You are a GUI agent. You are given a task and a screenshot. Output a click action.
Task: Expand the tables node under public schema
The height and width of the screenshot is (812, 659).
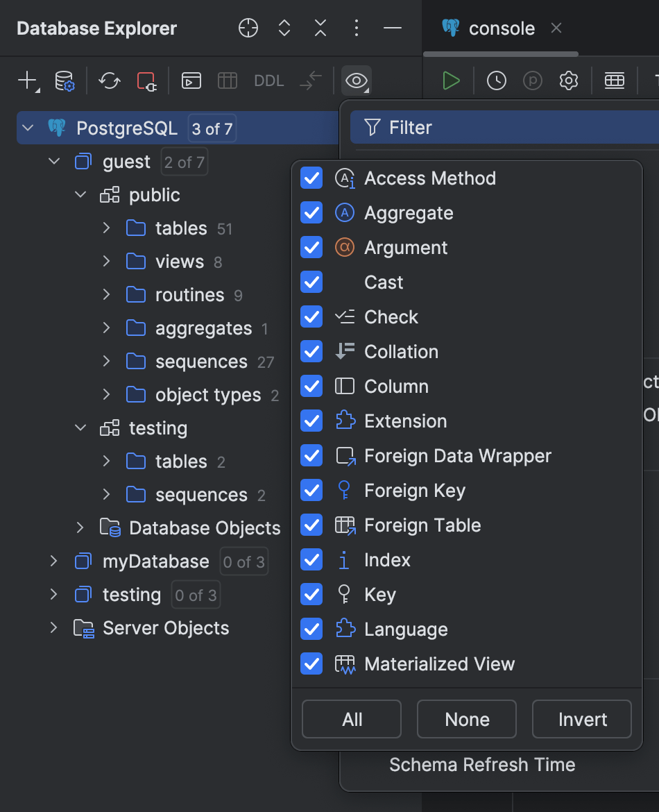[105, 228]
